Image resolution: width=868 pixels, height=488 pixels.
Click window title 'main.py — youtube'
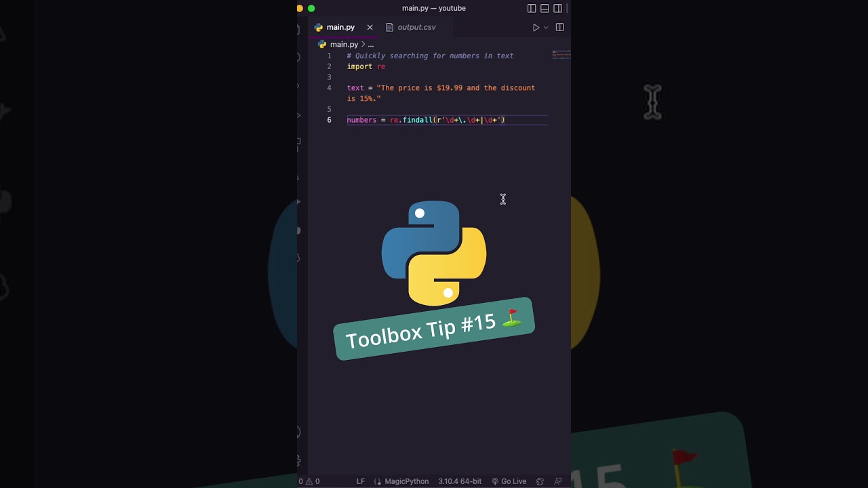tap(434, 8)
